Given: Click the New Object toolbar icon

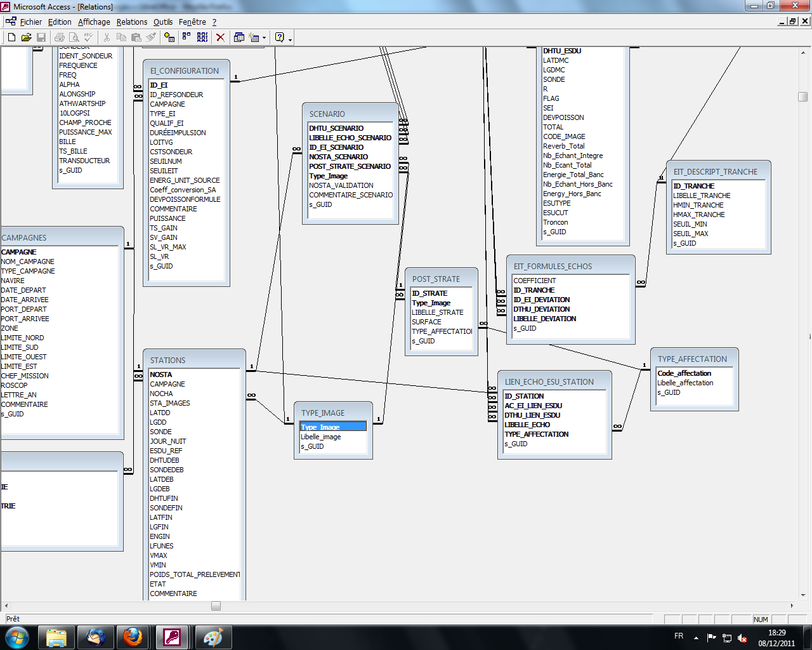Looking at the screenshot, I should 254,37.
